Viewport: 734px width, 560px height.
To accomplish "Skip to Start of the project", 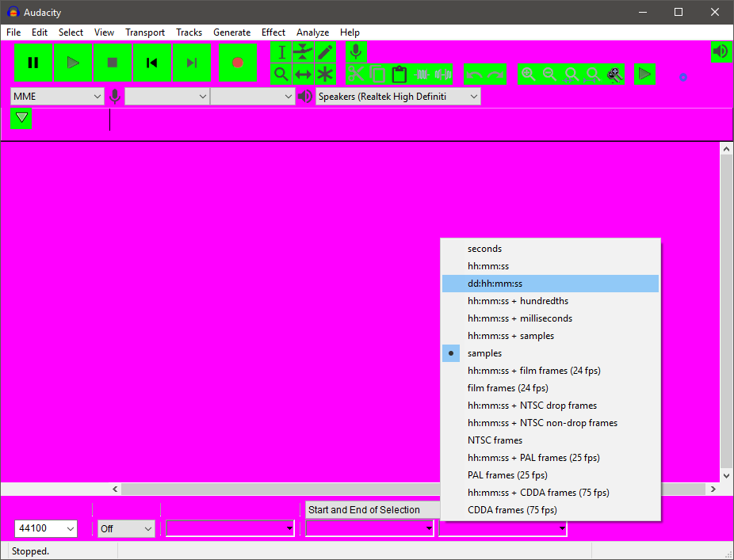I will point(152,63).
